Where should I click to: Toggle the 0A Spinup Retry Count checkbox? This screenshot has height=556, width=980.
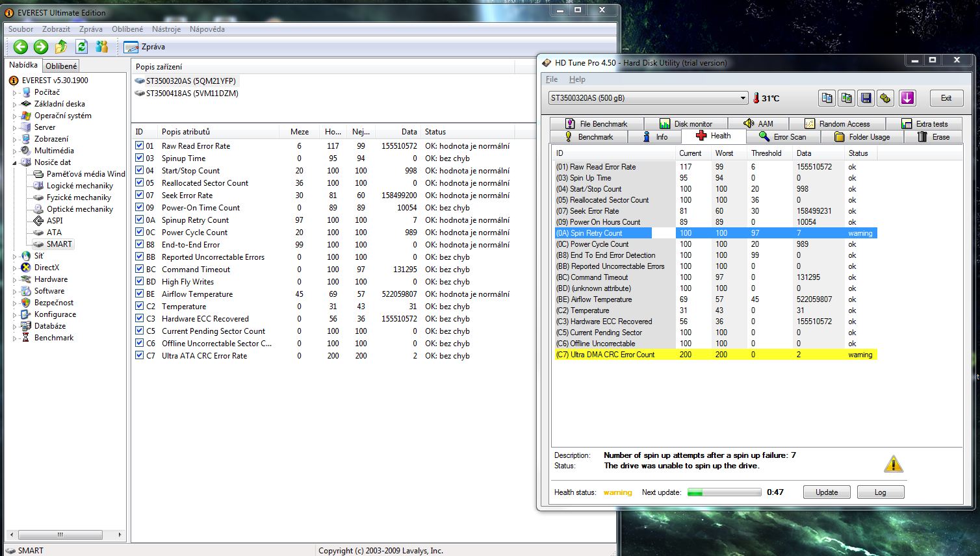pyautogui.click(x=139, y=220)
